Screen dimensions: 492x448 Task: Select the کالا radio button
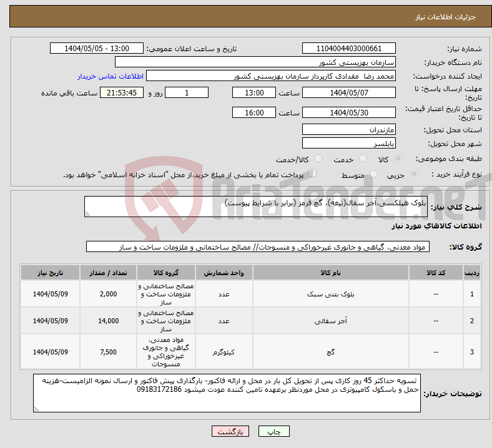(x=398, y=158)
